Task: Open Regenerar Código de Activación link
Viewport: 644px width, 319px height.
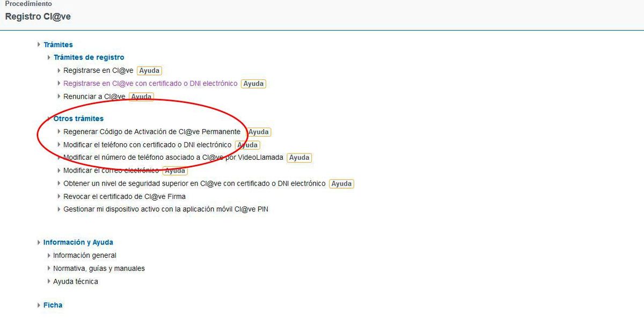Action: pyautogui.click(x=151, y=131)
